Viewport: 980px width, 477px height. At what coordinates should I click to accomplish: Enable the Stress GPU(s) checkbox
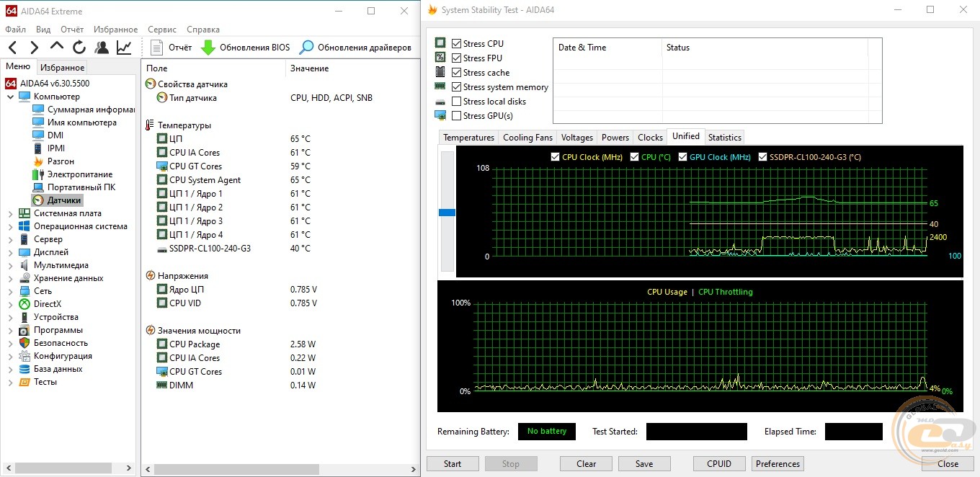click(x=456, y=116)
